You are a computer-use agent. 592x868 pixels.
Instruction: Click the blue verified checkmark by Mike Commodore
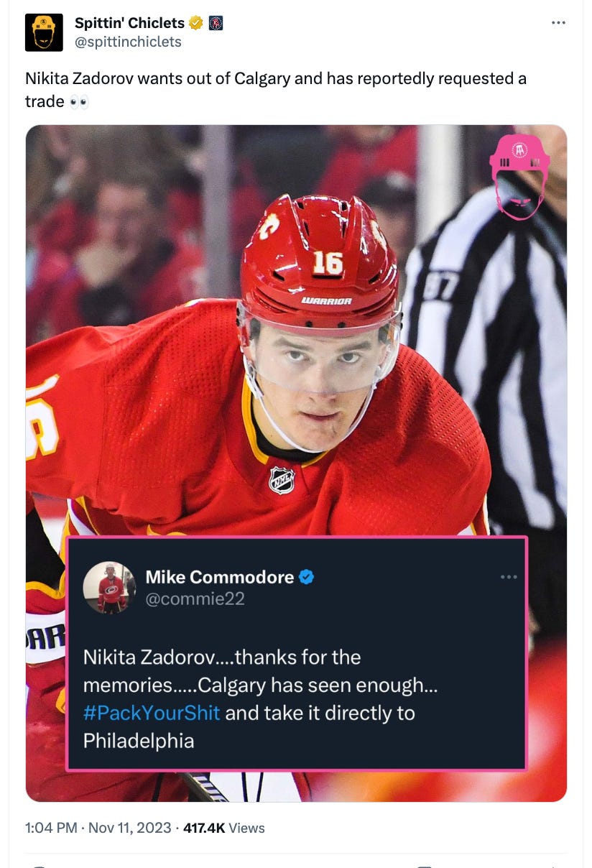pyautogui.click(x=307, y=577)
